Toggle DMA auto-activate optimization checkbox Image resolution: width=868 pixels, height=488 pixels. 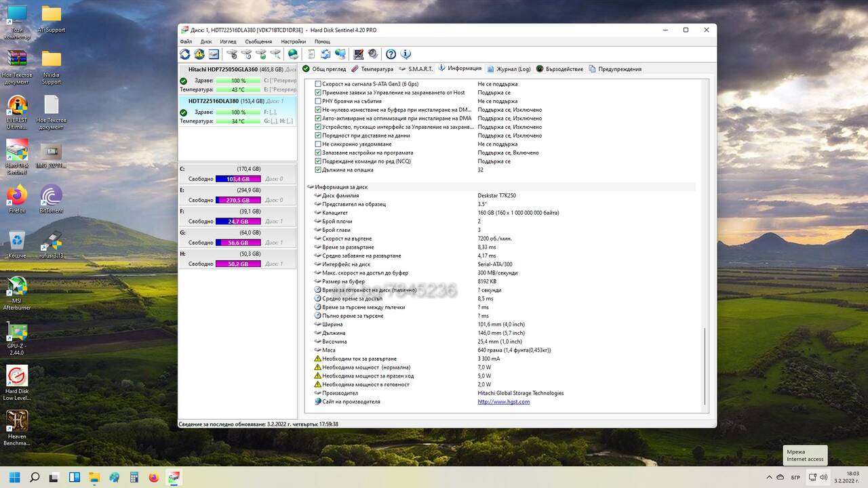pyautogui.click(x=318, y=119)
